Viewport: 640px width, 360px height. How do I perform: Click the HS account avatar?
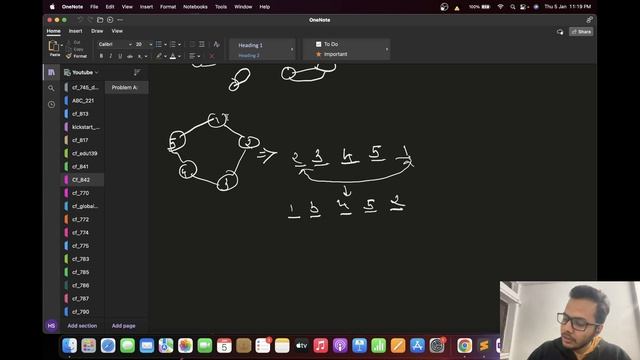coord(51,326)
